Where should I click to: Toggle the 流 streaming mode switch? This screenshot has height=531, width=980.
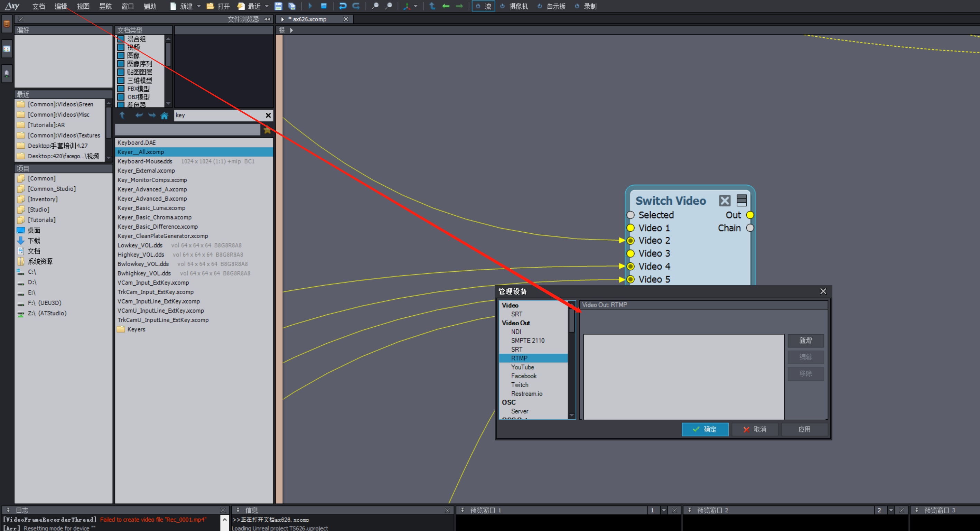483,6
